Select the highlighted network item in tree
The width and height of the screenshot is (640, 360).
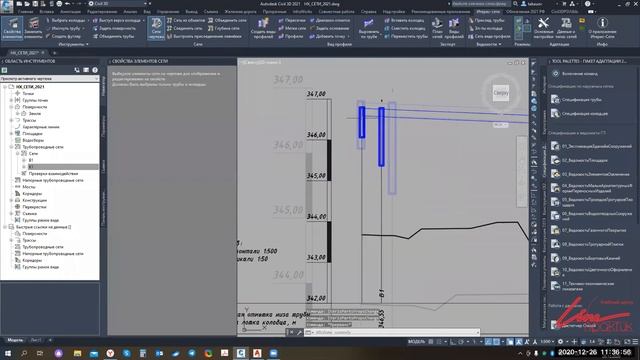(63, 167)
